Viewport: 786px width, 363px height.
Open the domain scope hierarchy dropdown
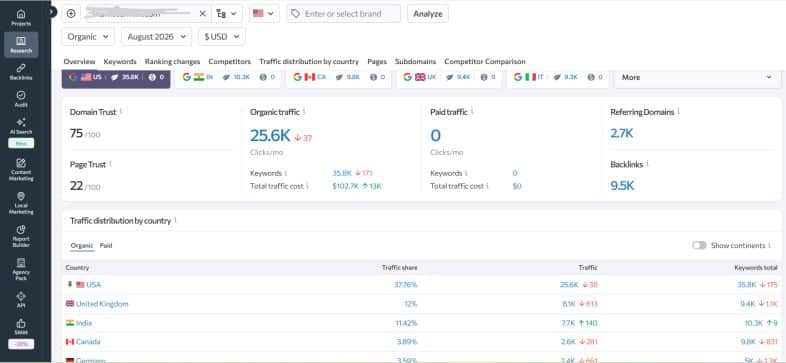[x=227, y=14]
